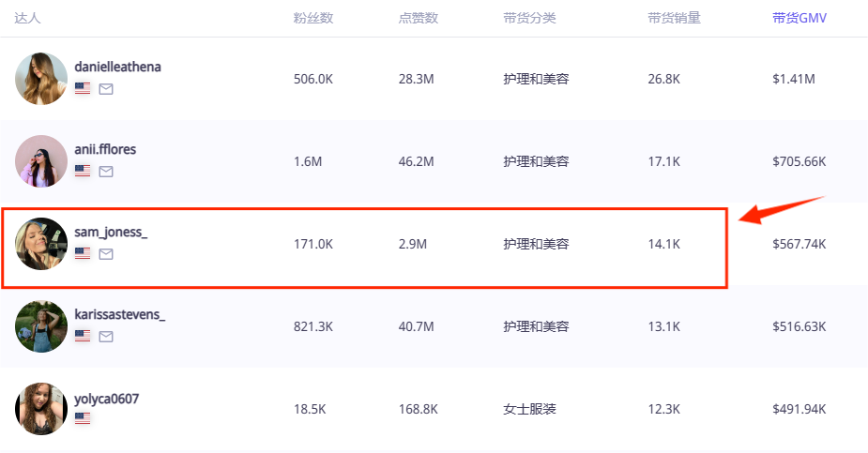Click the US flag icon under anii.fflores
Screen dimensions: 868x453
(x=83, y=172)
